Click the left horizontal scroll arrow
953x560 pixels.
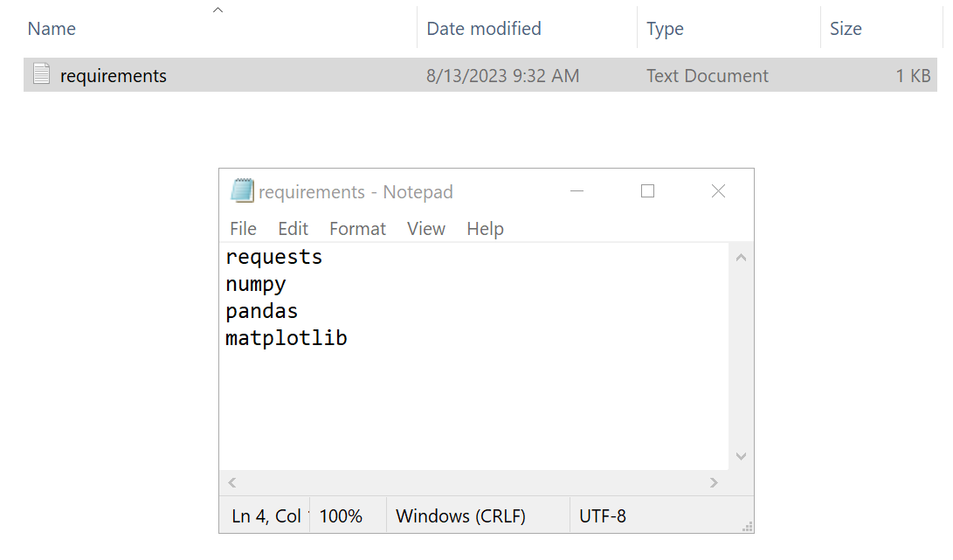[231, 482]
